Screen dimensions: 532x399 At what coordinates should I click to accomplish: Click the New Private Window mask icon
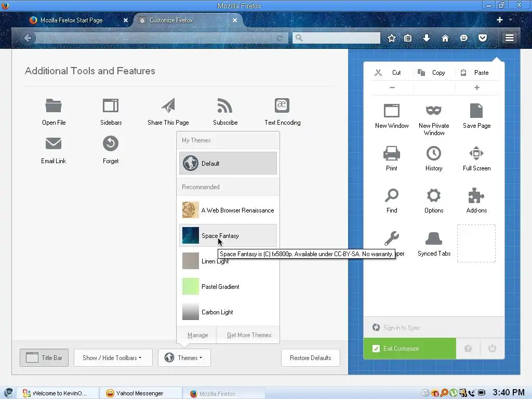click(x=434, y=111)
